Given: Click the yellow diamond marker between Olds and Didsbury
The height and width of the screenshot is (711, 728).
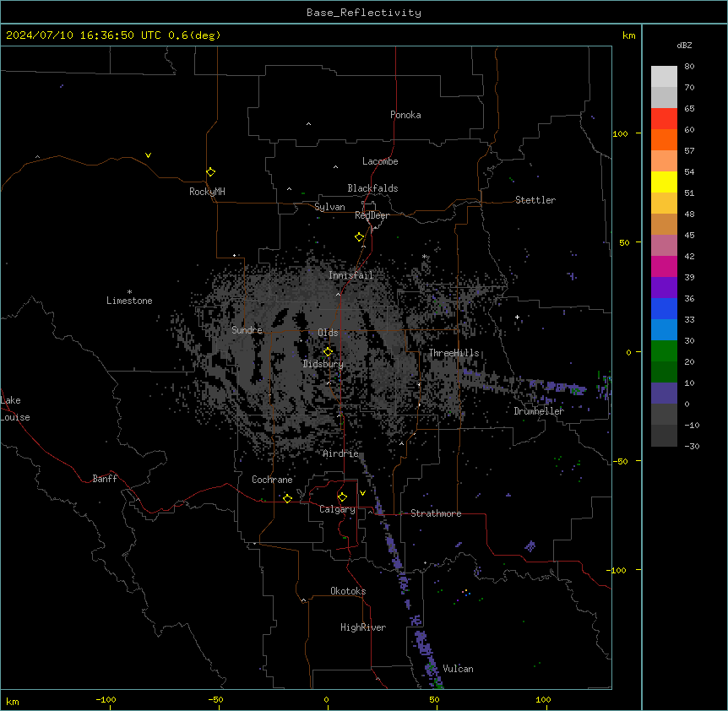Looking at the screenshot, I should [328, 352].
